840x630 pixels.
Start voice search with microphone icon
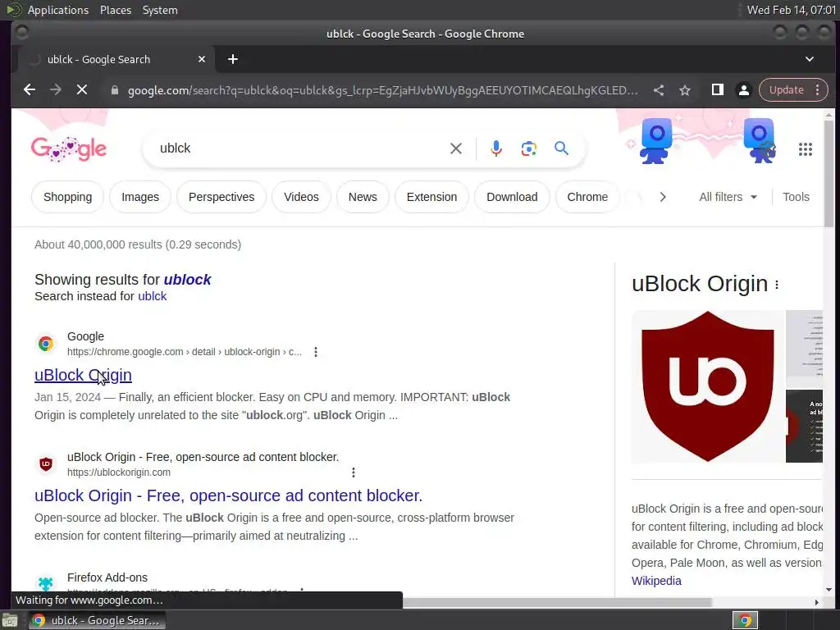(x=496, y=148)
